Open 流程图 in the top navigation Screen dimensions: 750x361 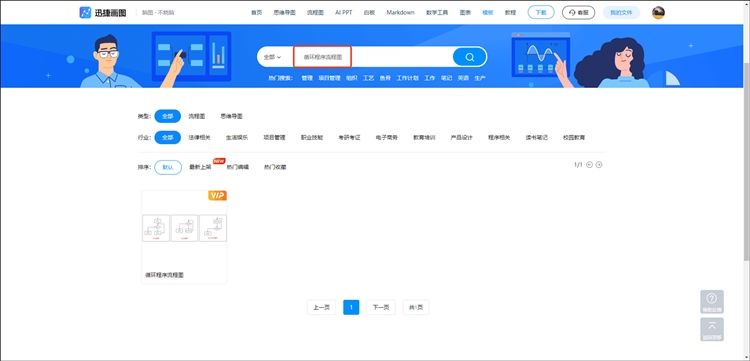315,13
